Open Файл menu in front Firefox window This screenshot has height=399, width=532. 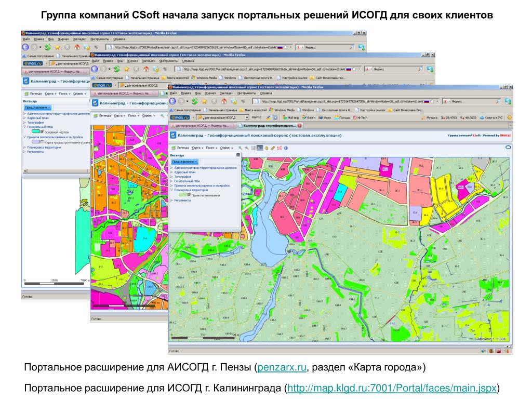tap(174, 93)
